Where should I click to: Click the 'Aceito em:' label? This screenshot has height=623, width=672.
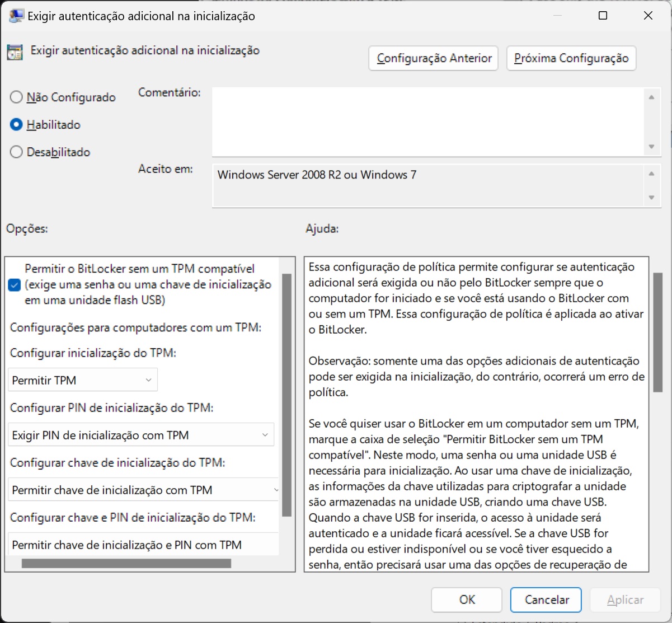click(166, 168)
